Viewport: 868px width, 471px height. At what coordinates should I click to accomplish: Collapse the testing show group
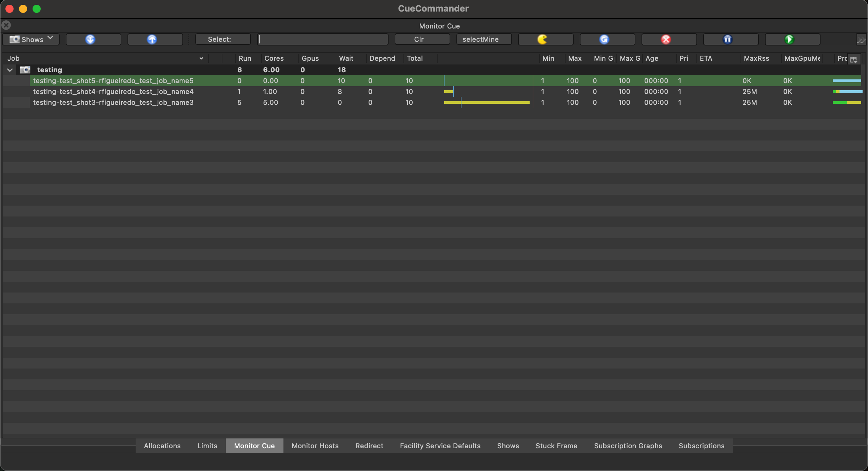(x=10, y=70)
